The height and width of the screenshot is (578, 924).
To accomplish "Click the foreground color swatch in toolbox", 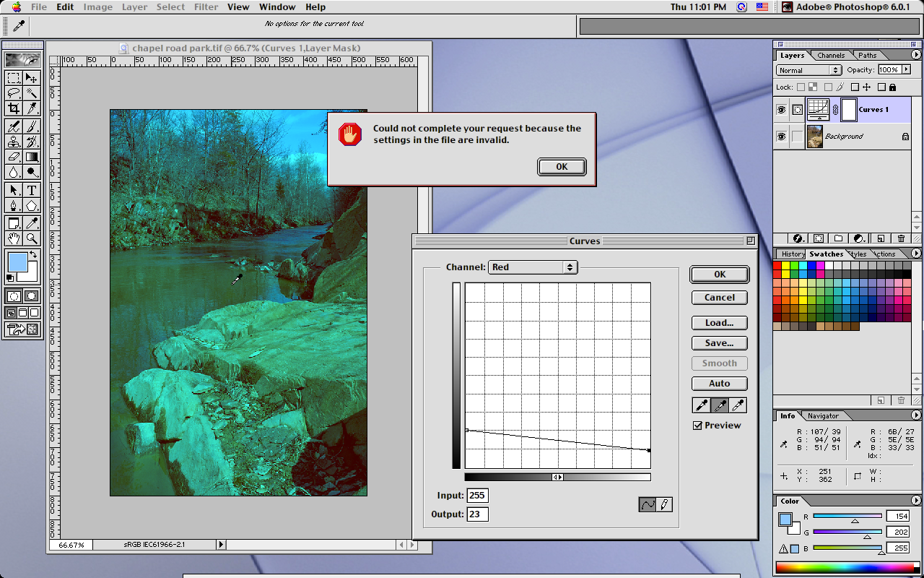I will (x=17, y=262).
